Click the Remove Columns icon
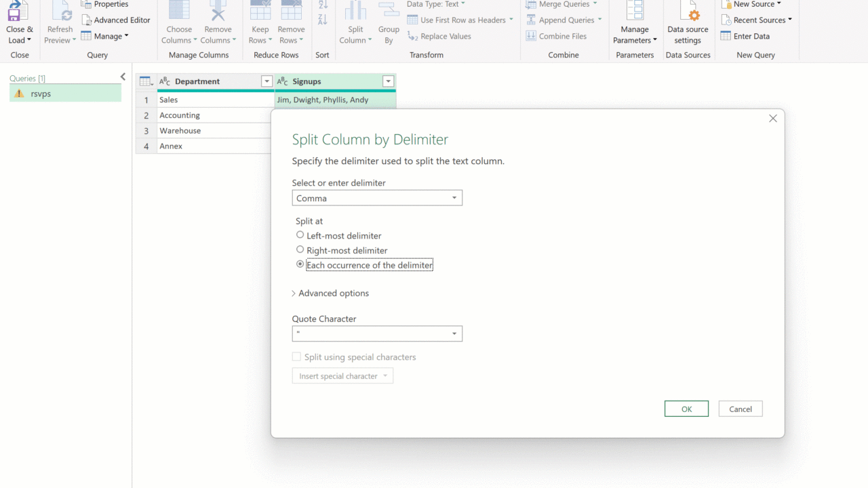Screen dimensions: 868x488 coord(218,12)
